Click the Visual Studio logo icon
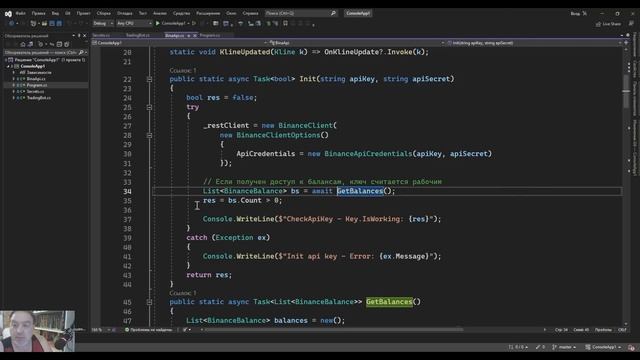The image size is (640, 360). point(8,13)
